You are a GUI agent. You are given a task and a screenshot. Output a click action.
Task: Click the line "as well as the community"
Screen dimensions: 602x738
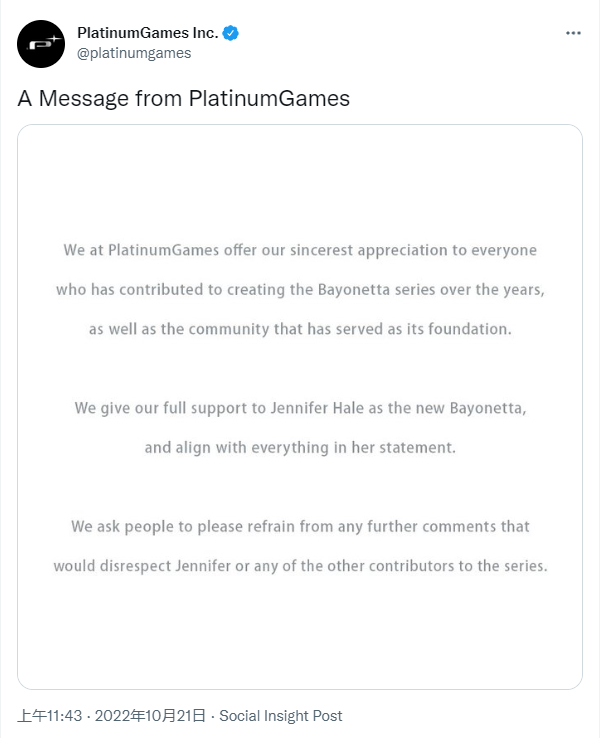(300, 329)
